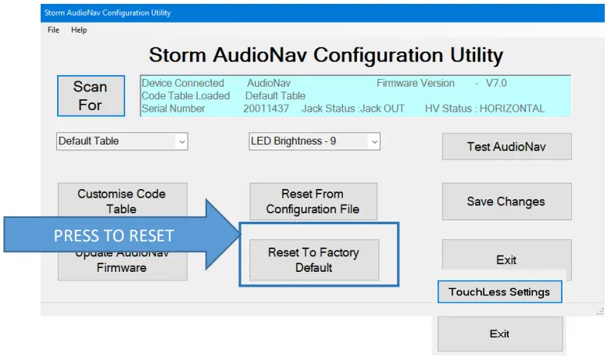Open the Help menu

click(x=79, y=30)
